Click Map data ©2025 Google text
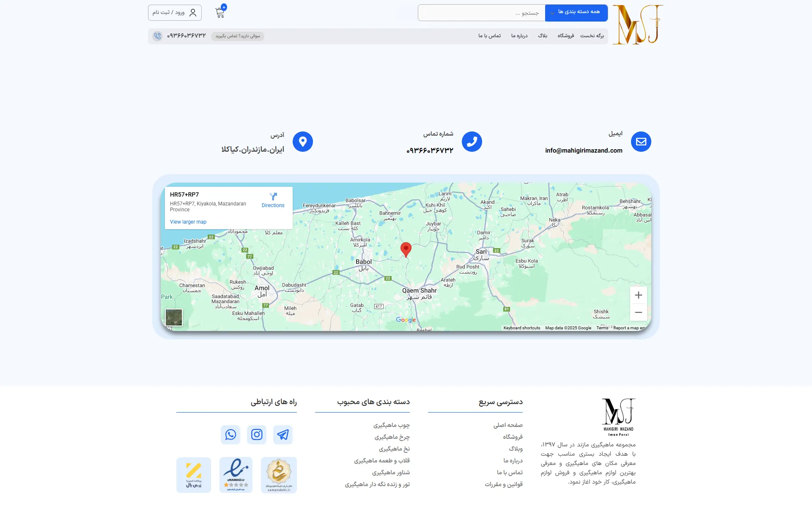 (568, 328)
